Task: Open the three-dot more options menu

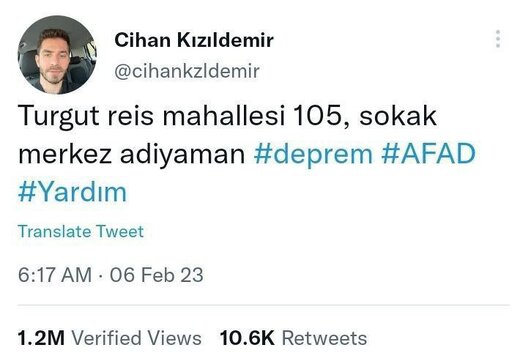Action: click(x=498, y=39)
